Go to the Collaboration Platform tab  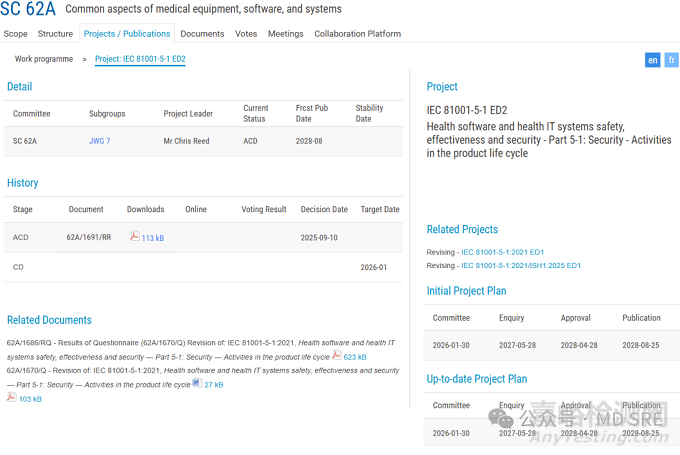tap(357, 34)
